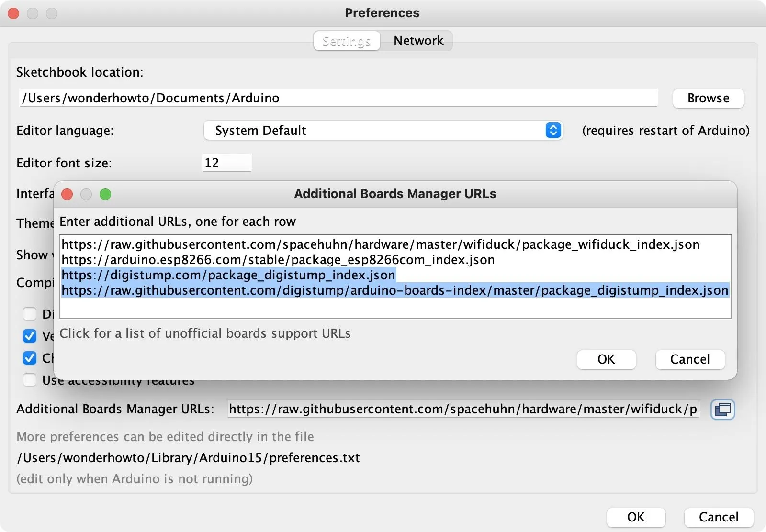Screen dimensions: 766x532
Task: Click the Sketchbook location path field
Action: tap(338, 98)
